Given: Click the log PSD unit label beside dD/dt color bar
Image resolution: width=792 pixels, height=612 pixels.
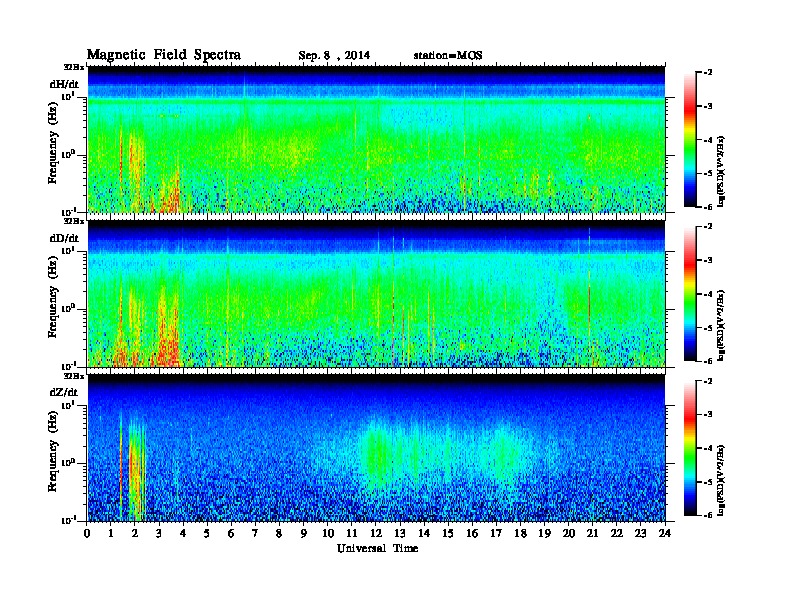Looking at the screenshot, I should click(722, 325).
